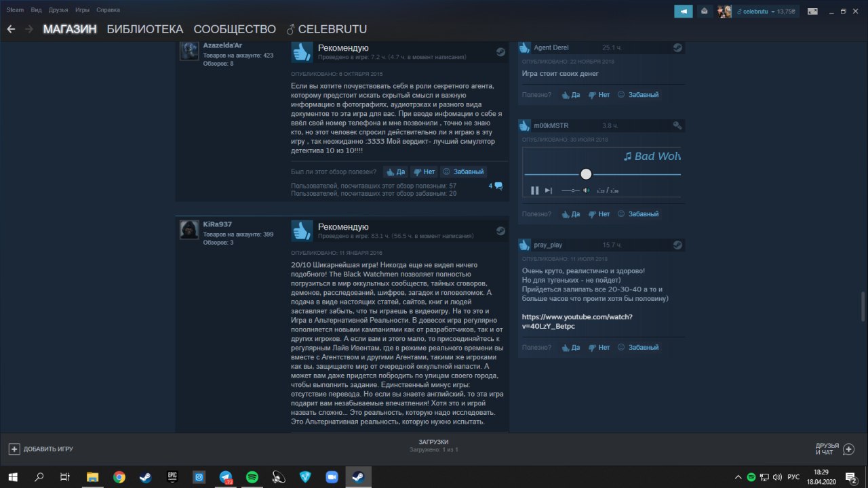Vote Да on m00kMSTR's review
868x488 pixels.
click(570, 214)
